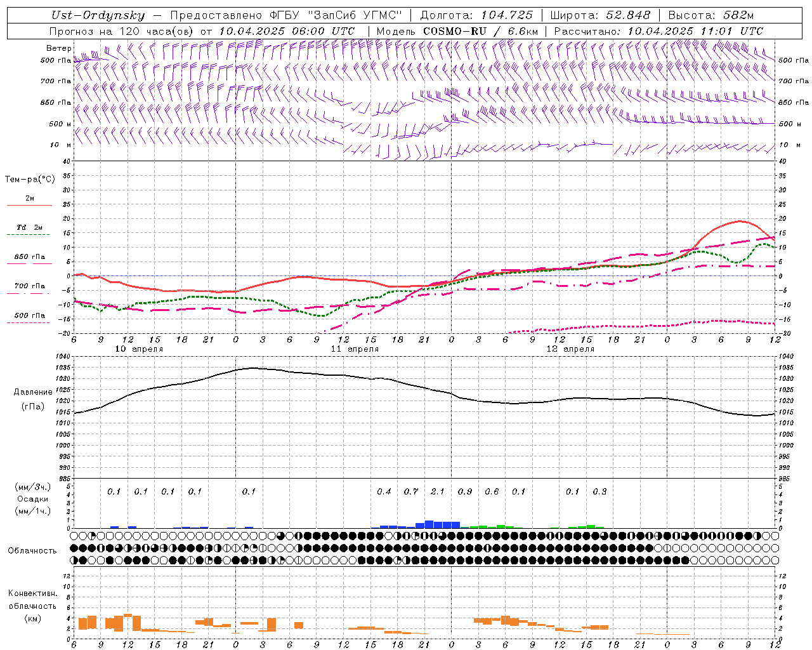The width and height of the screenshot is (812, 650).
Task: Click the calculated time 10.04.2025 11:01 UTC
Action: tap(695, 30)
